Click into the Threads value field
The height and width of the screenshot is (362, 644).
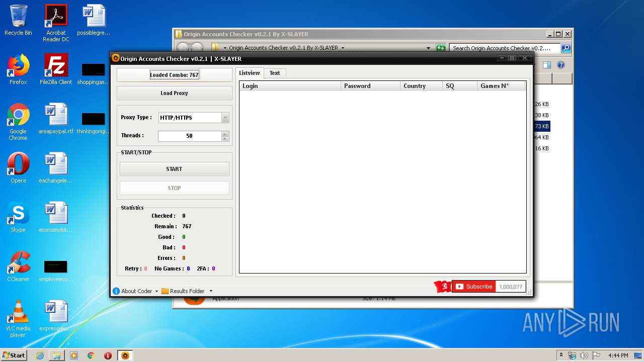pos(189,136)
